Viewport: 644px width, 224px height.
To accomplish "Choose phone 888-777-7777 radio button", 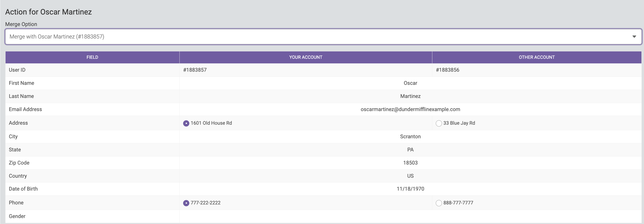I will [x=439, y=203].
